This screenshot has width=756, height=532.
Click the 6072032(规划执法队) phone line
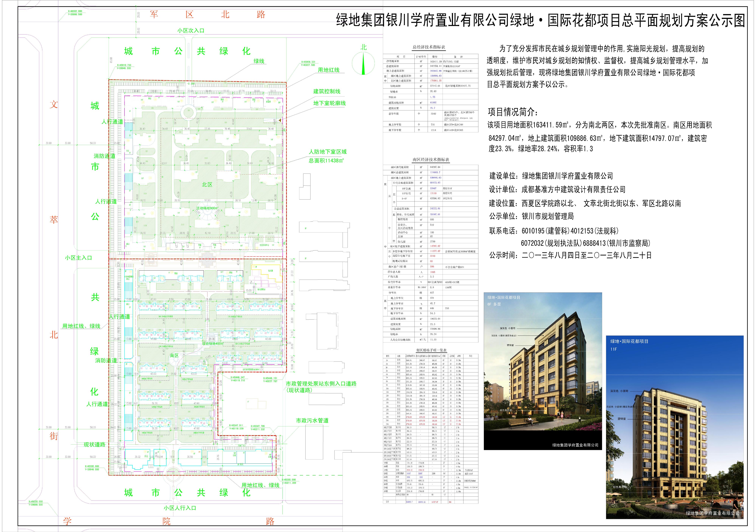(586, 243)
